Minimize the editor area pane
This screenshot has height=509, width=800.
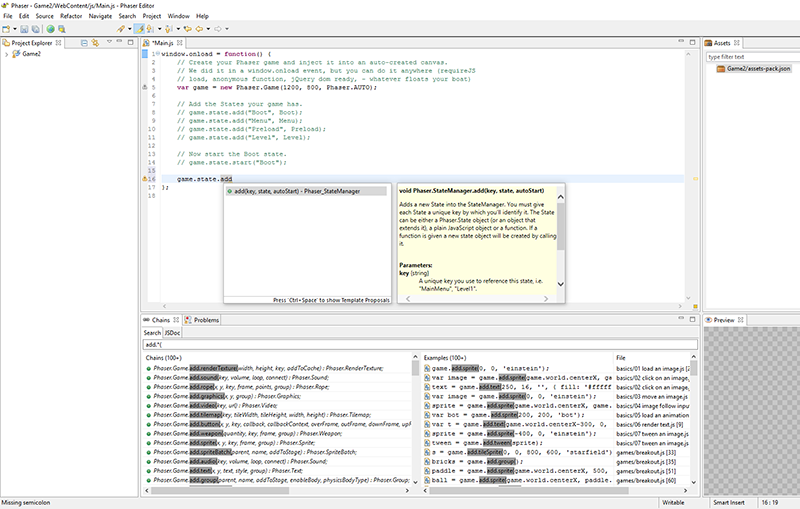[681, 43]
